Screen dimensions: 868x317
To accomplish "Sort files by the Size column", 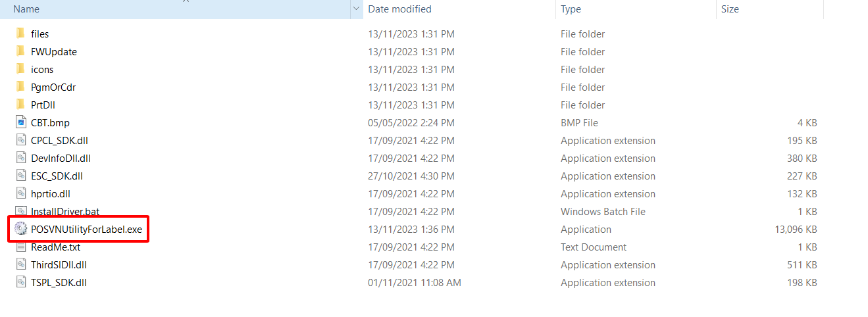I will 730,9.
